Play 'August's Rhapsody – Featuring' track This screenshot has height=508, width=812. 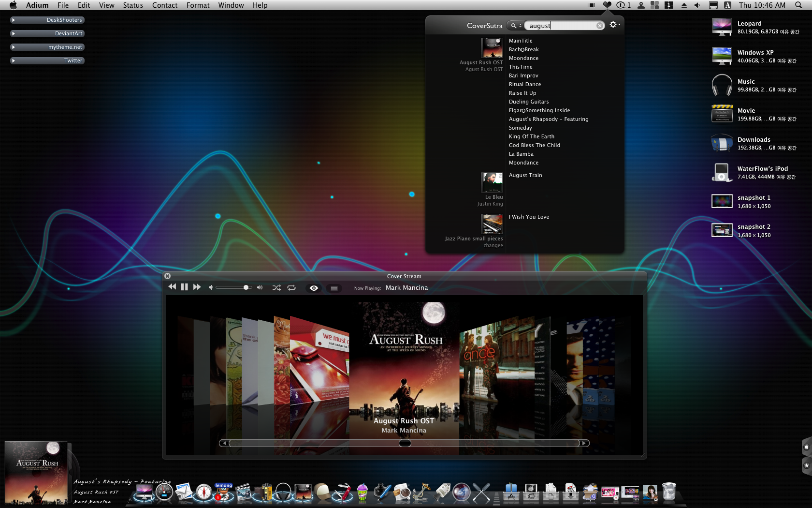549,119
